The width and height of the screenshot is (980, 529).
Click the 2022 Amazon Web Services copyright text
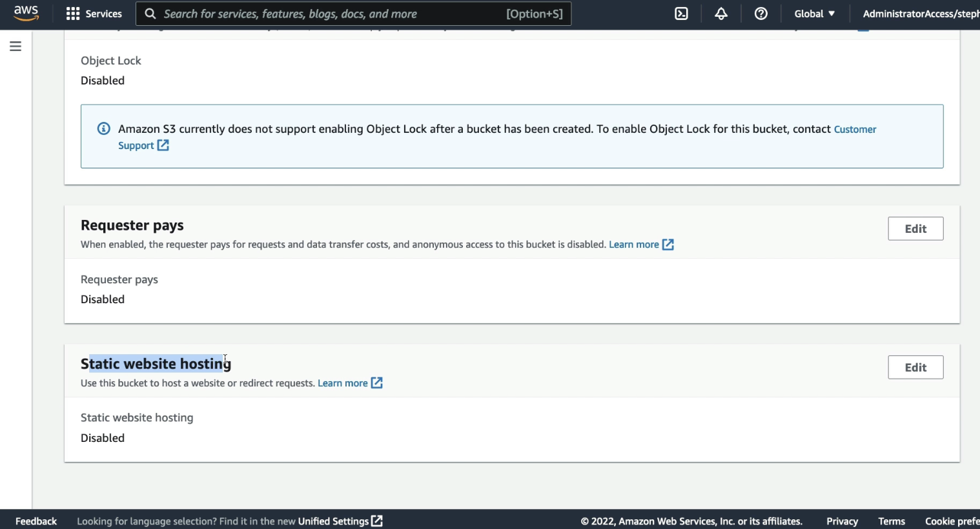(x=691, y=521)
